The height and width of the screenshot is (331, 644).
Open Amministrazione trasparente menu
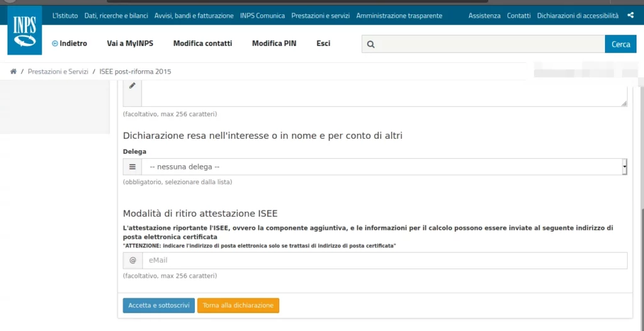[399, 16]
